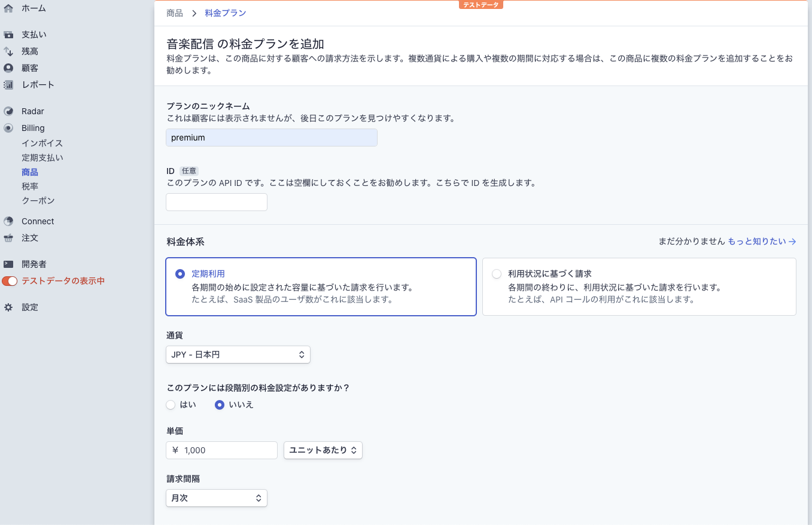Click the Home house icon in sidebar
The height and width of the screenshot is (525, 812).
[8, 8]
